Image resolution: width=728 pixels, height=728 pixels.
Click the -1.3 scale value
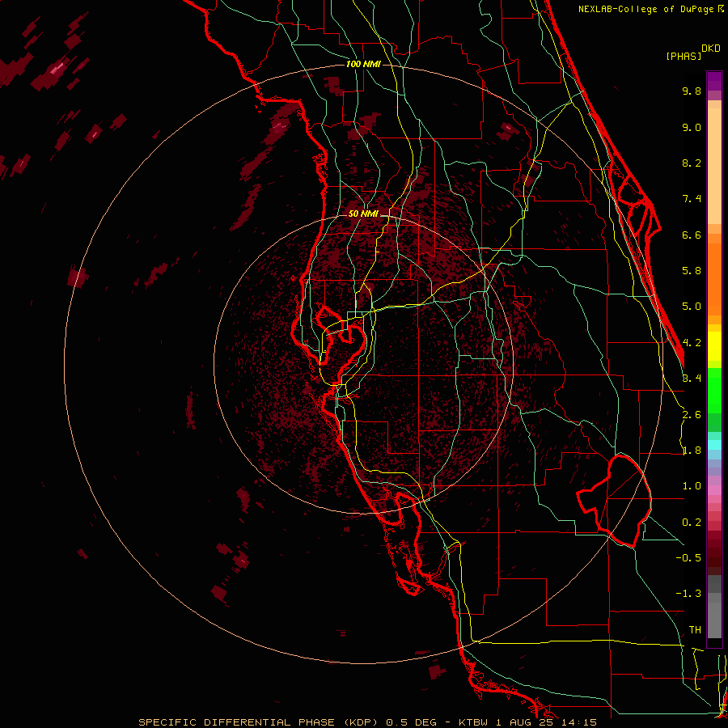[x=688, y=594]
